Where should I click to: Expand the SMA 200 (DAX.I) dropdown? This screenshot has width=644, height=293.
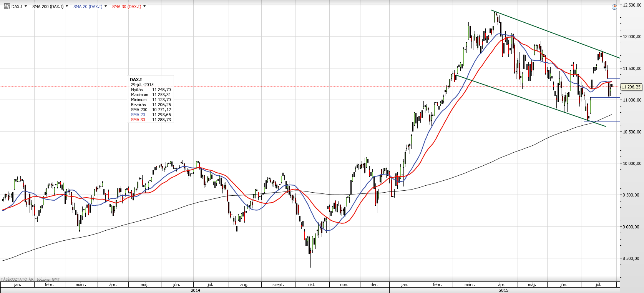67,6
